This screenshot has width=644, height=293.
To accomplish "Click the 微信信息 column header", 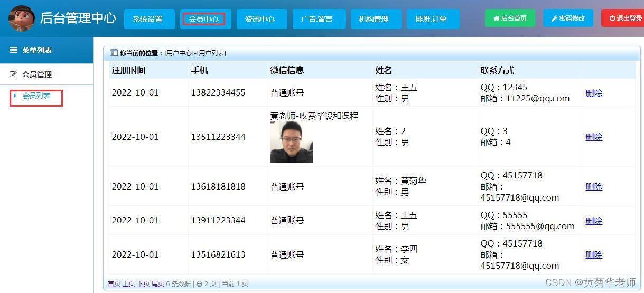I will (287, 70).
